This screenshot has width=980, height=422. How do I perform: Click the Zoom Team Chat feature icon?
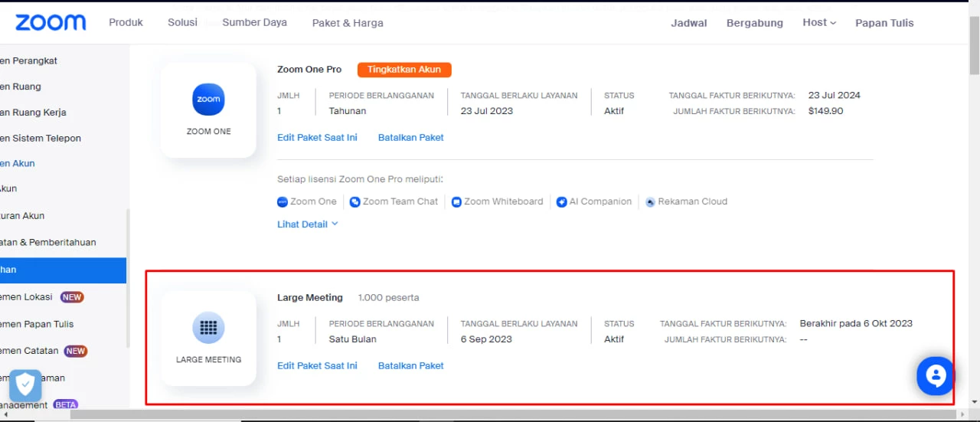point(355,202)
